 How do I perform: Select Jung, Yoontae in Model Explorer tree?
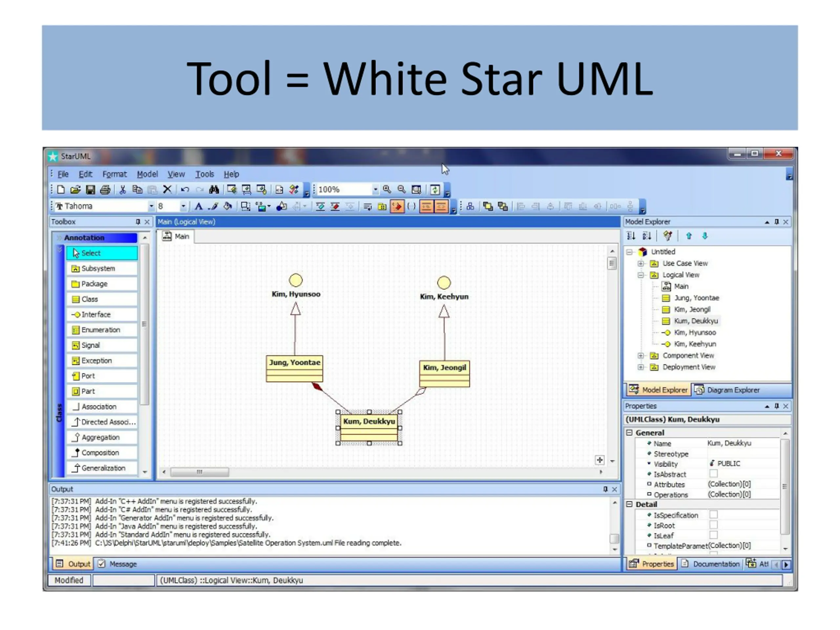[x=697, y=298]
